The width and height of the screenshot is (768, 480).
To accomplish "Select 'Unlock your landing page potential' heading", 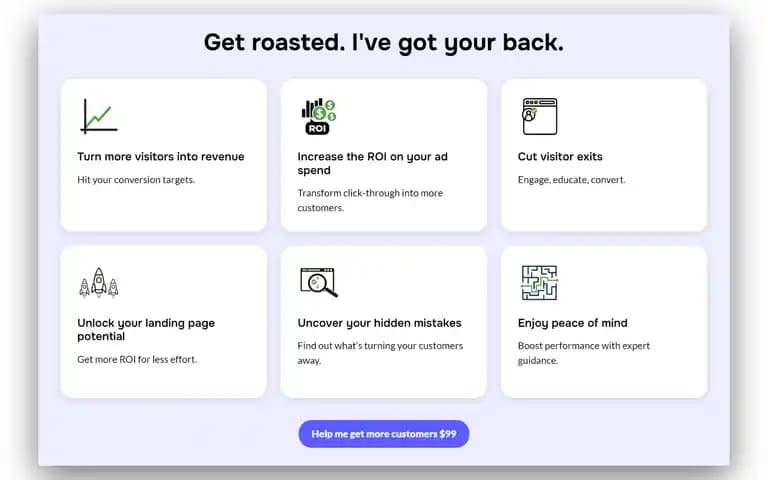I will [146, 330].
